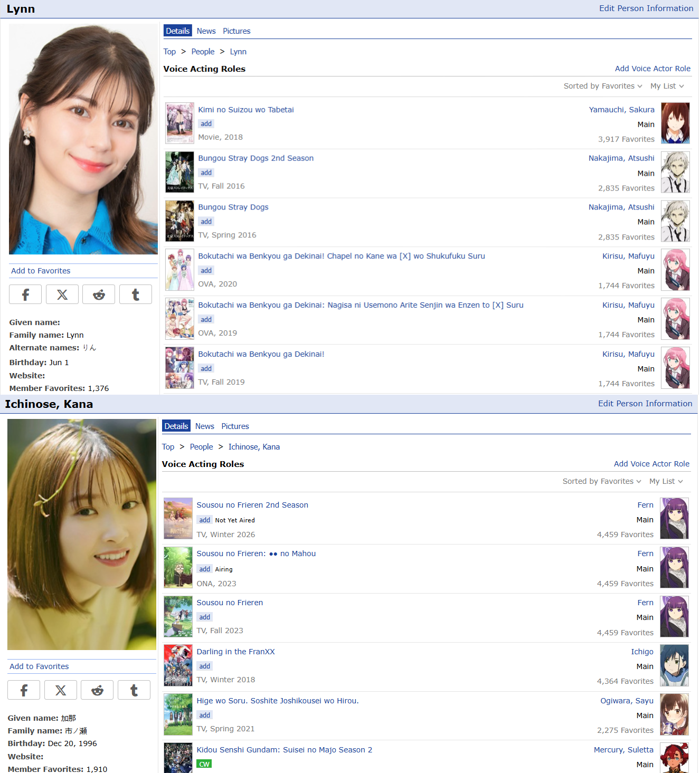Click Edit Person Information for Ichinose Kana
This screenshot has height=773, width=700.
tap(645, 404)
